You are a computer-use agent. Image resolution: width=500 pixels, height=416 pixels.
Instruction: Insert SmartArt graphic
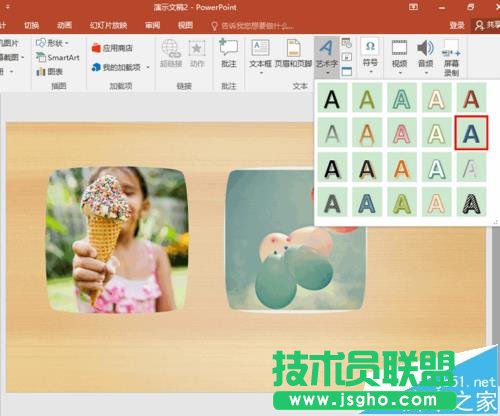[x=58, y=57]
